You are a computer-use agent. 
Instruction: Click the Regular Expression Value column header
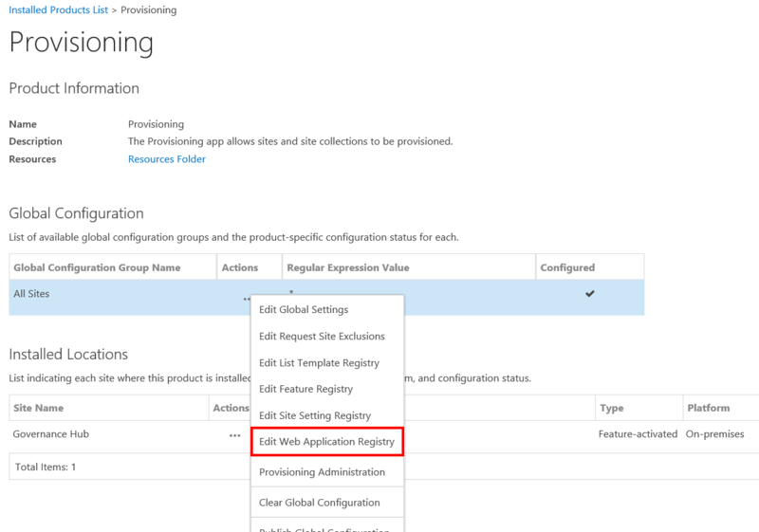348,267
